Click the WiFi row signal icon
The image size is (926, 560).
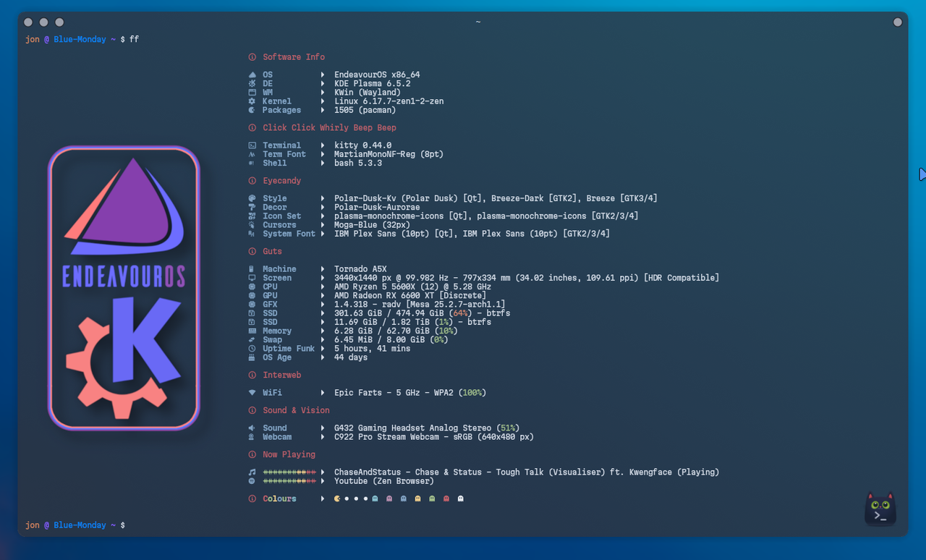[252, 393]
